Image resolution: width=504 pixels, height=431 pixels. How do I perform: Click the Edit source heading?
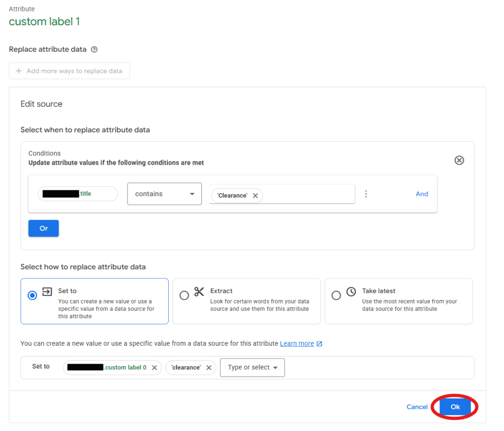click(x=41, y=104)
